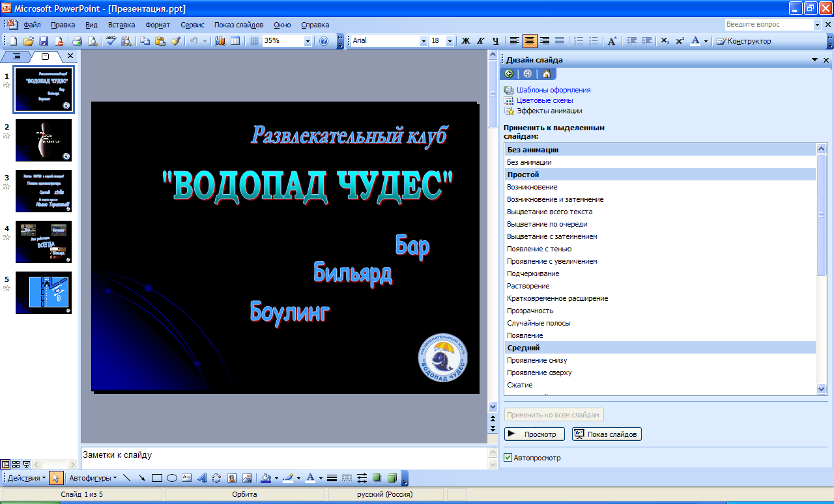The height and width of the screenshot is (504, 834).
Task: Toggle Bold (Ж) formatting
Action: coord(466,41)
